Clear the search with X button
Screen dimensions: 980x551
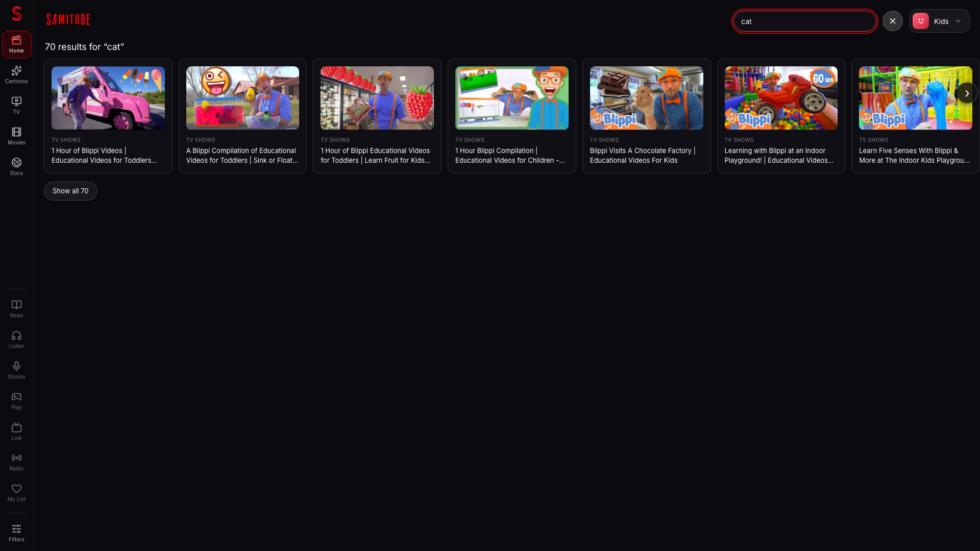pyautogui.click(x=892, y=21)
